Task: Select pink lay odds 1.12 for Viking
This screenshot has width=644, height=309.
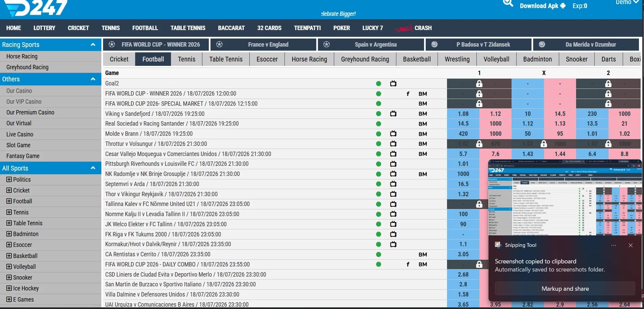Action: [495, 114]
